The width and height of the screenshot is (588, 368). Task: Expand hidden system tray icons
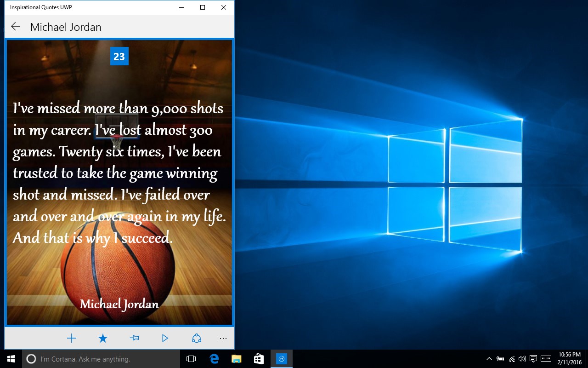coord(489,358)
